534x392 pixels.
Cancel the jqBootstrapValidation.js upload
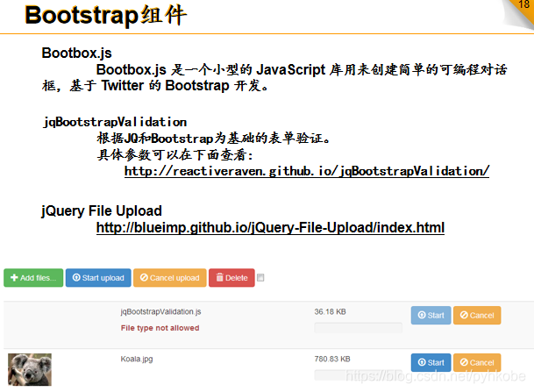point(477,315)
